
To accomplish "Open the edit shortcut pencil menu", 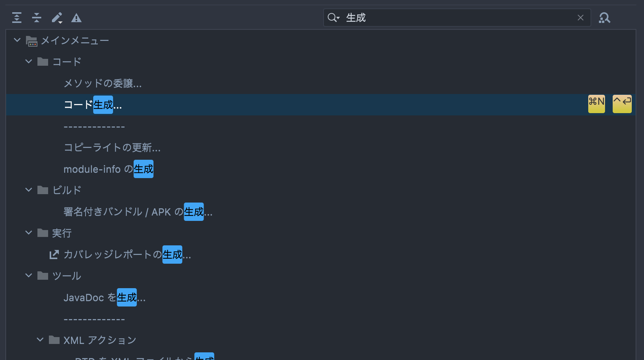I will pyautogui.click(x=57, y=18).
